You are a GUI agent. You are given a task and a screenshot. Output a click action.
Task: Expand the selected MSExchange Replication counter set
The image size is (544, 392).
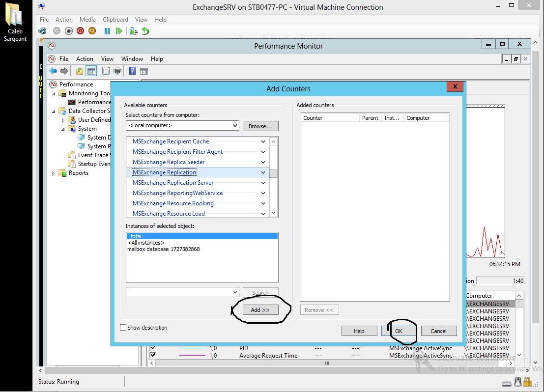click(263, 172)
